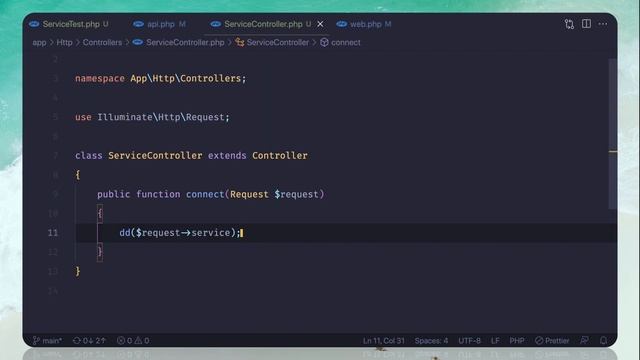Change indentation Spaces: 4

click(431, 340)
